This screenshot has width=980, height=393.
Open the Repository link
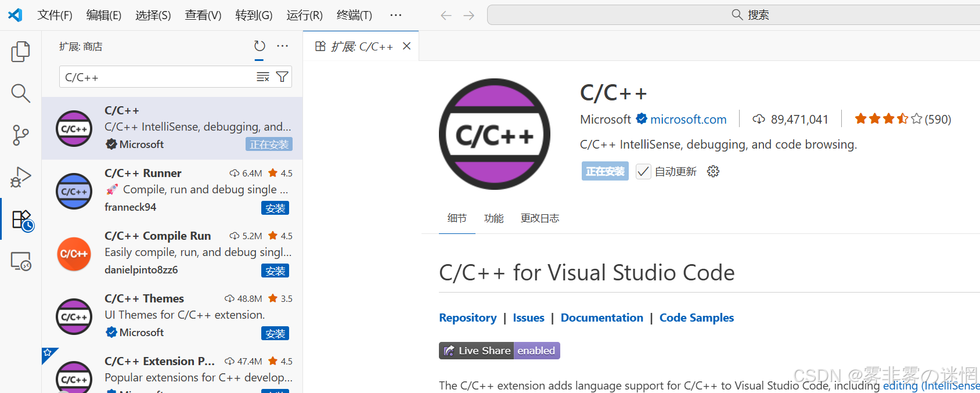point(468,318)
